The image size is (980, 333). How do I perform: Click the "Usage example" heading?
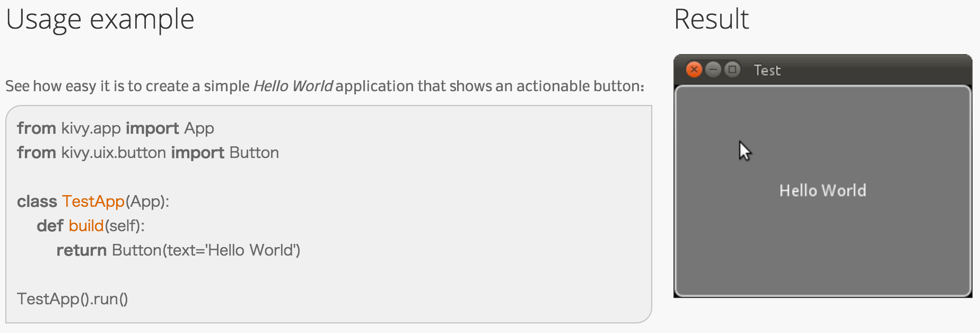click(100, 20)
